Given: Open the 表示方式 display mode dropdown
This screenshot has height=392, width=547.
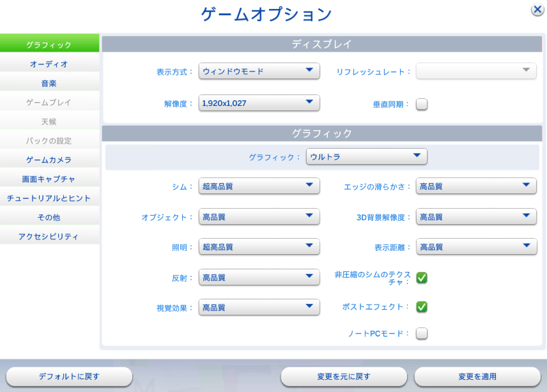Looking at the screenshot, I should coord(259,72).
